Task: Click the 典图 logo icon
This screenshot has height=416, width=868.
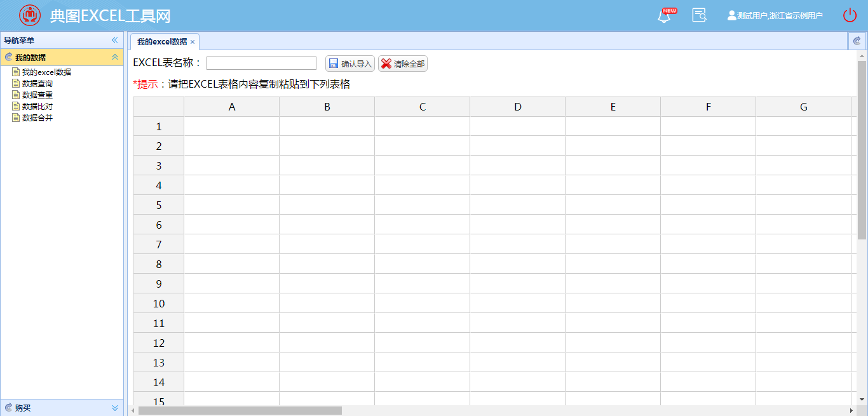Action: [29, 15]
